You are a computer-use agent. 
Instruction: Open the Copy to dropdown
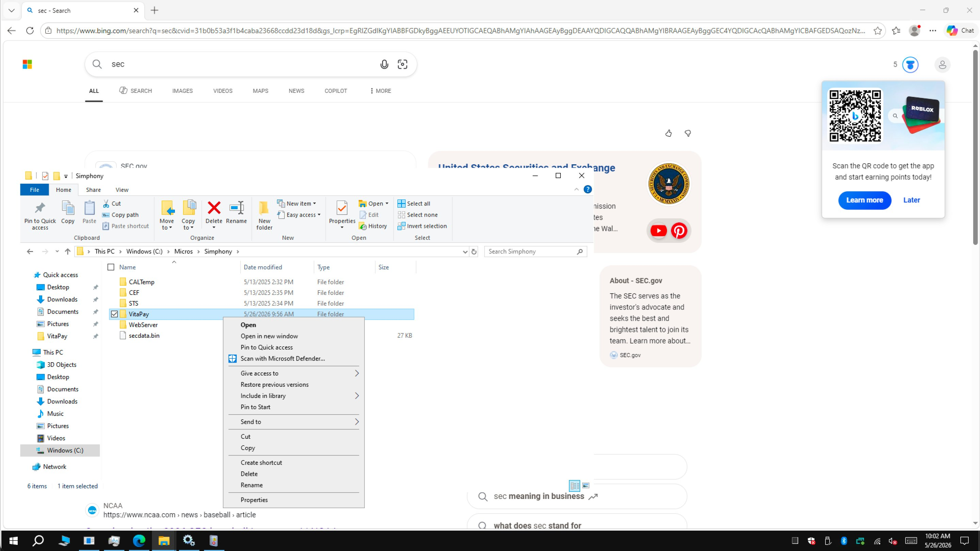[188, 216]
